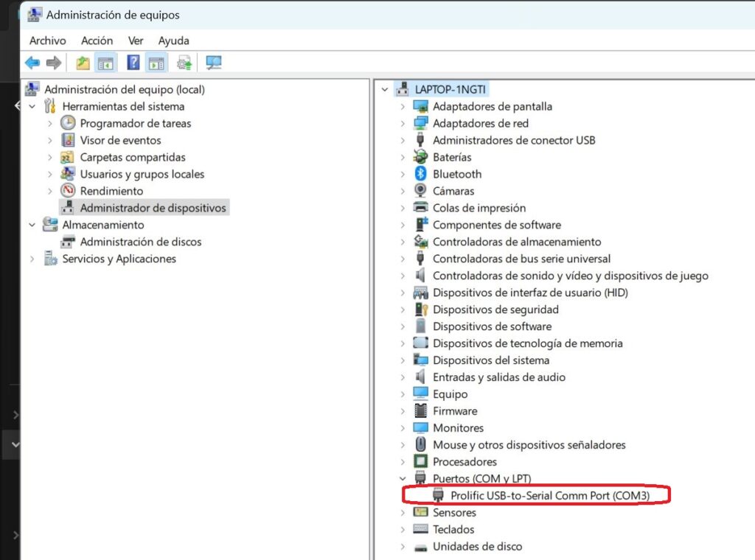Click the Forward arrow toolbar icon
Screen dimensions: 755x560
(x=53, y=63)
